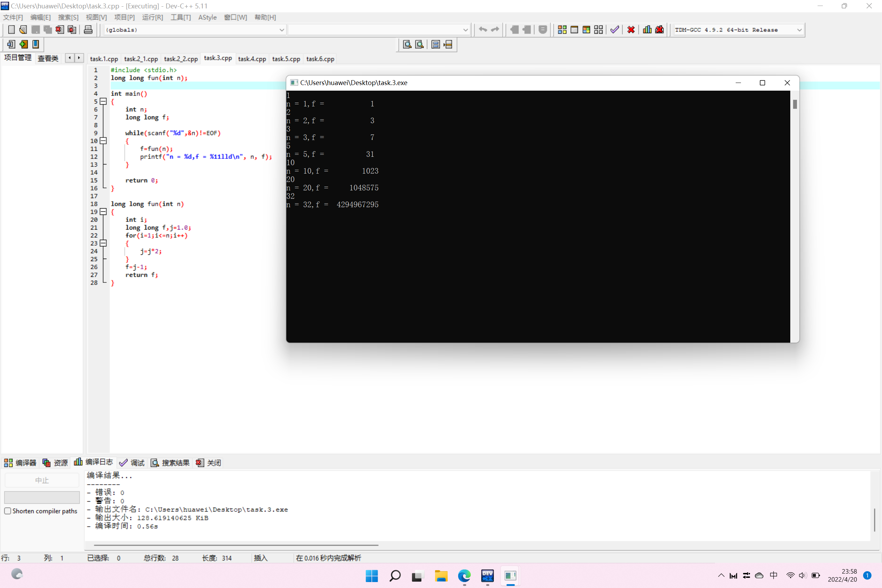
Task: Click the profile analysis bar chart icon
Action: click(x=647, y=30)
